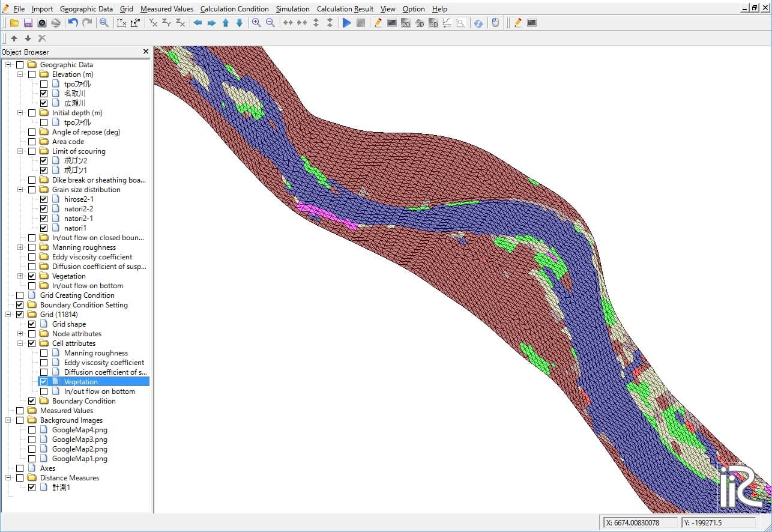
Task: Close the Object Browser panel
Action: tap(145, 52)
